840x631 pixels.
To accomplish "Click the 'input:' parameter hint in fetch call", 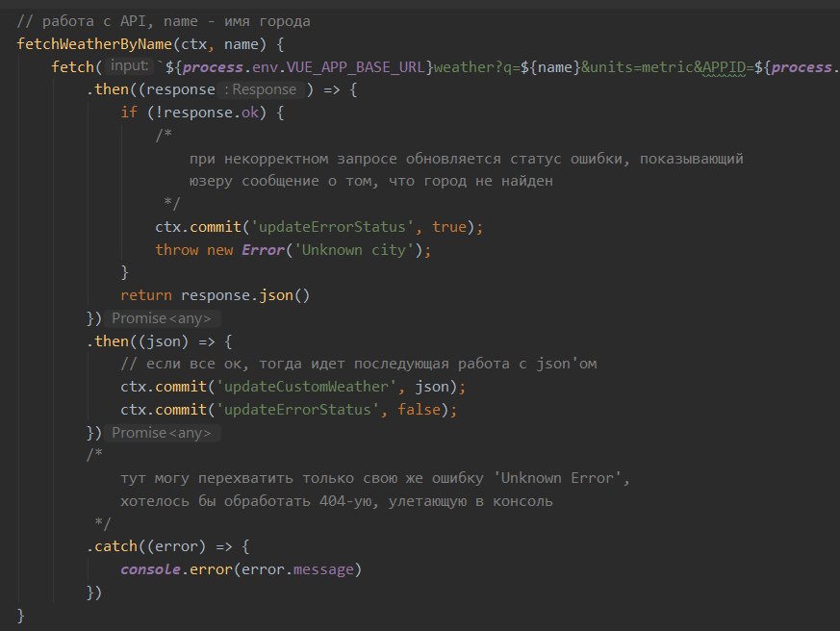I will pyautogui.click(x=129, y=65).
